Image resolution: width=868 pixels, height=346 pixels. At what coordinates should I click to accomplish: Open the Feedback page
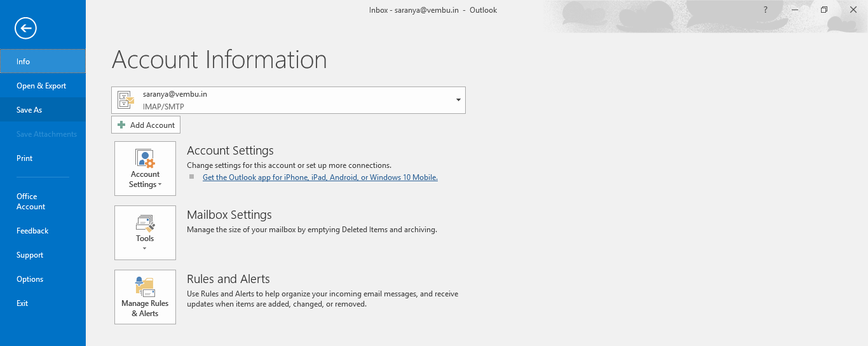[43, 231]
